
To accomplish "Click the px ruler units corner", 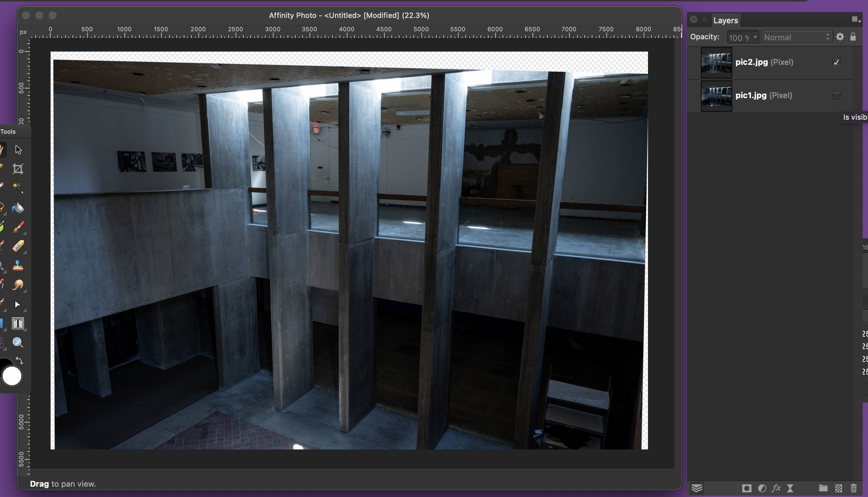I will 23,32.
